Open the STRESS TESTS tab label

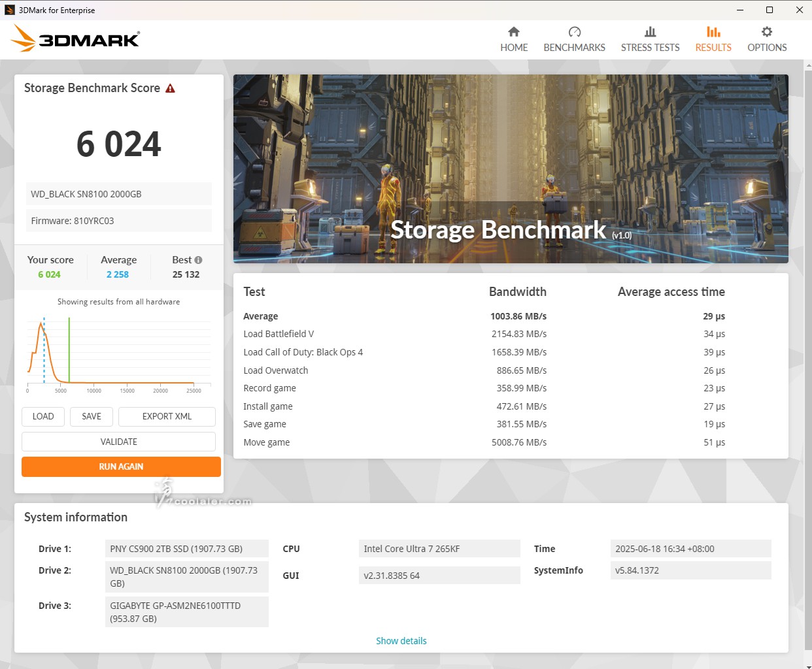coord(650,48)
